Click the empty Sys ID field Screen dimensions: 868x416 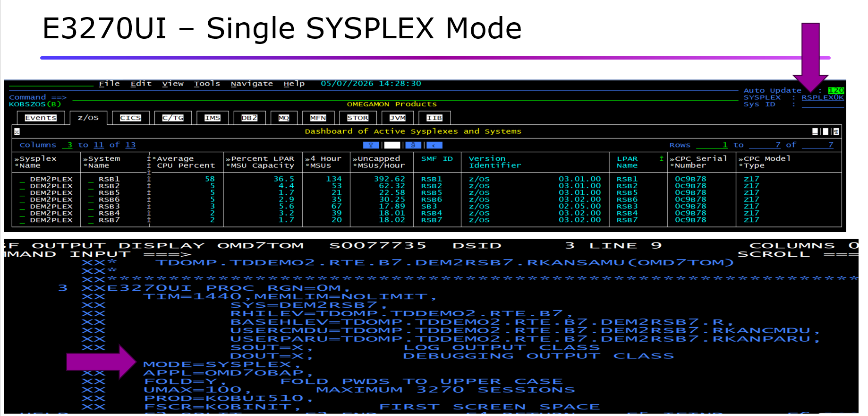point(823,104)
